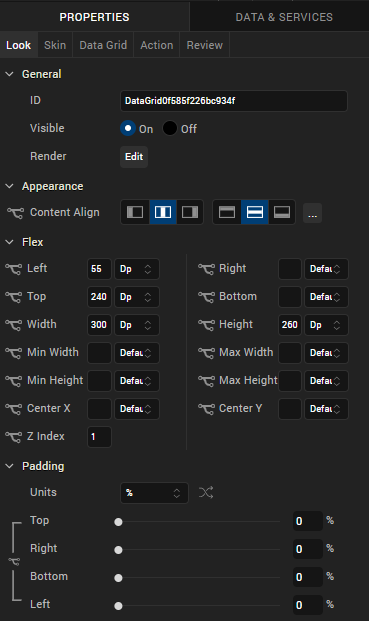
Task: Open the padding Units dropdown
Action: (x=154, y=493)
